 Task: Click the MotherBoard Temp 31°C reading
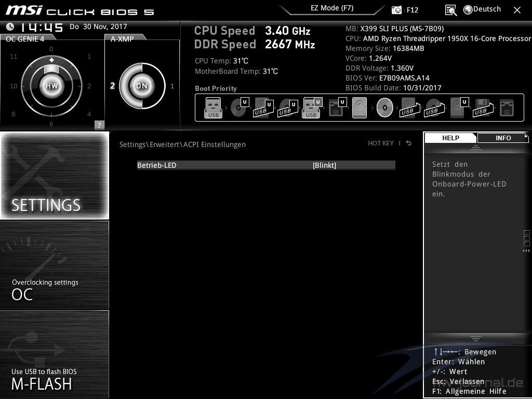[x=236, y=71]
